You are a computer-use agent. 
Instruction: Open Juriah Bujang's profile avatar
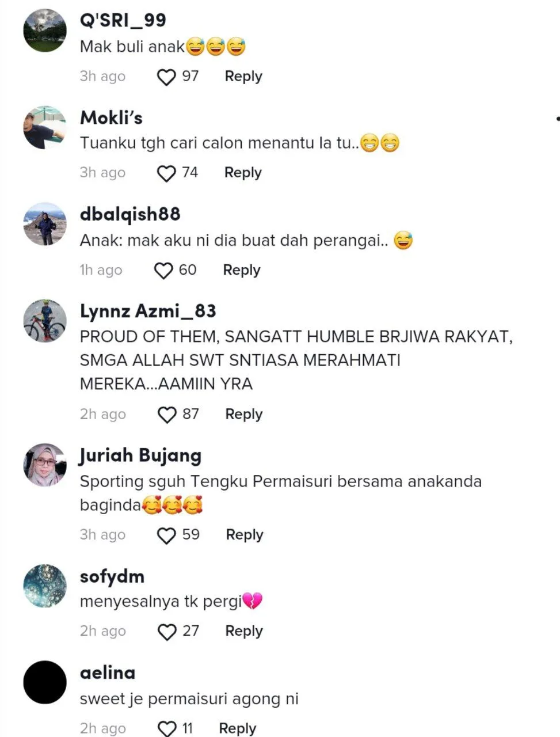[45, 465]
